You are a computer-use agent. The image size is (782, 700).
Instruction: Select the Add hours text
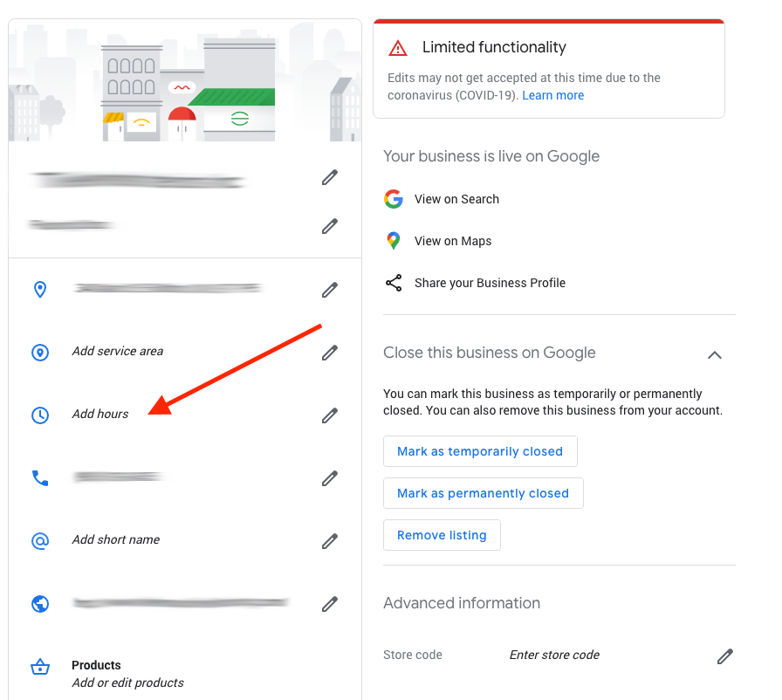point(100,414)
